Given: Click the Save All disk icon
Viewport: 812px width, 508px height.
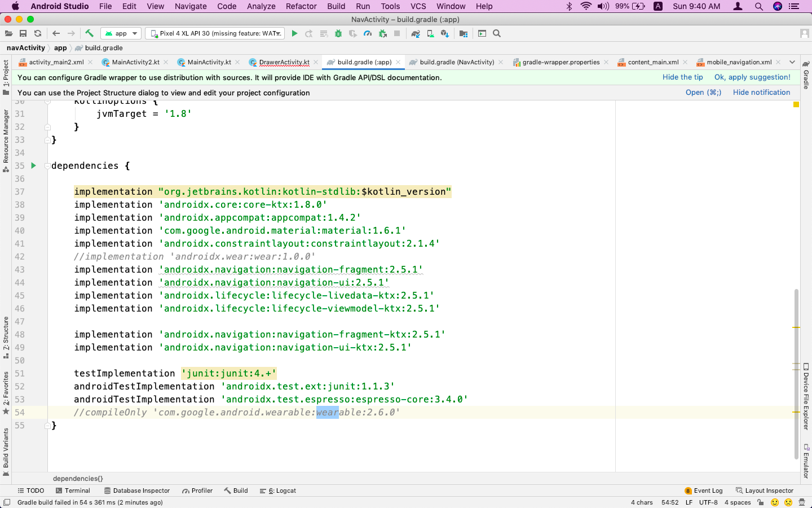Looking at the screenshot, I should (23, 34).
